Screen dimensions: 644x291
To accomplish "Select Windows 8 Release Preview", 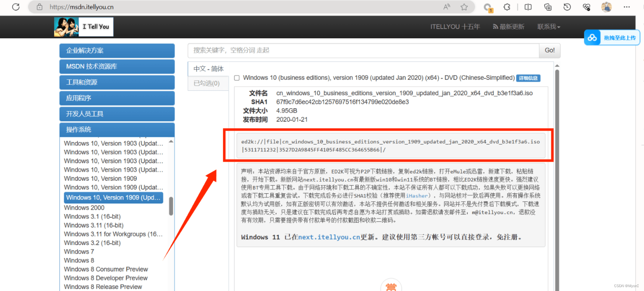I will coord(103,287).
